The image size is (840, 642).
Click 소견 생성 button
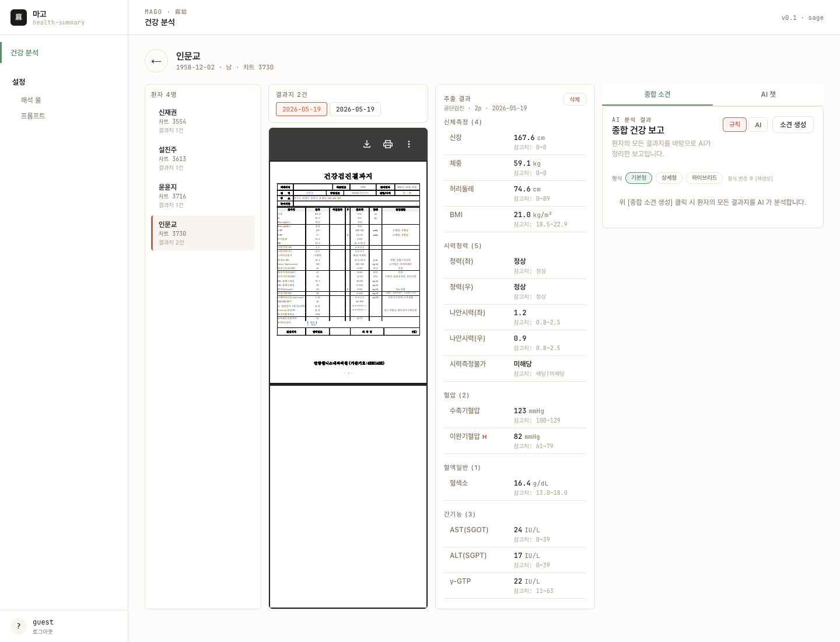coord(793,124)
